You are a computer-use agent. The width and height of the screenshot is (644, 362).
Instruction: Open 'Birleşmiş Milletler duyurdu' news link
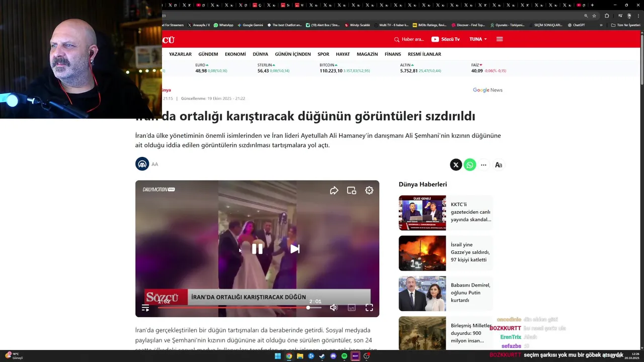coord(470,333)
